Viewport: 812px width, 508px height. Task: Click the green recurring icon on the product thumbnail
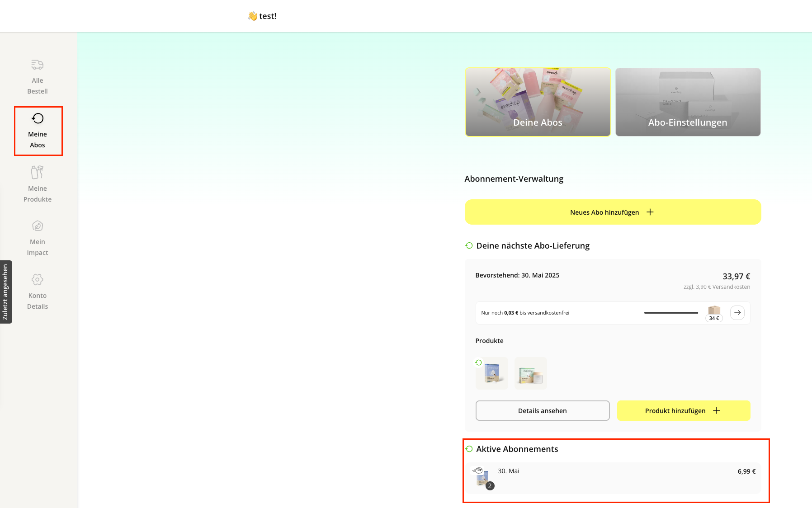point(479,362)
